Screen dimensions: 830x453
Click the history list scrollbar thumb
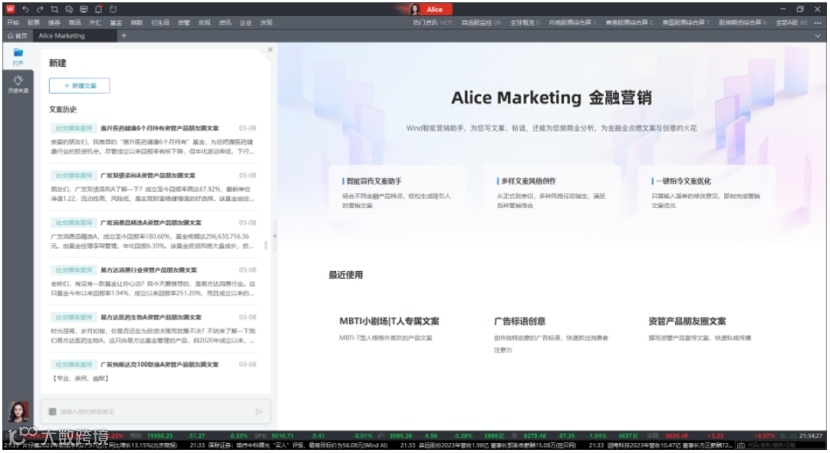266,245
